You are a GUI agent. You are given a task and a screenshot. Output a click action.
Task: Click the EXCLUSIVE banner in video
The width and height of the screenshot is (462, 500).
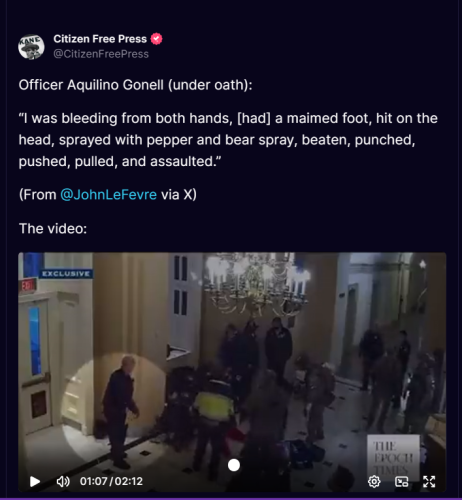point(66,274)
